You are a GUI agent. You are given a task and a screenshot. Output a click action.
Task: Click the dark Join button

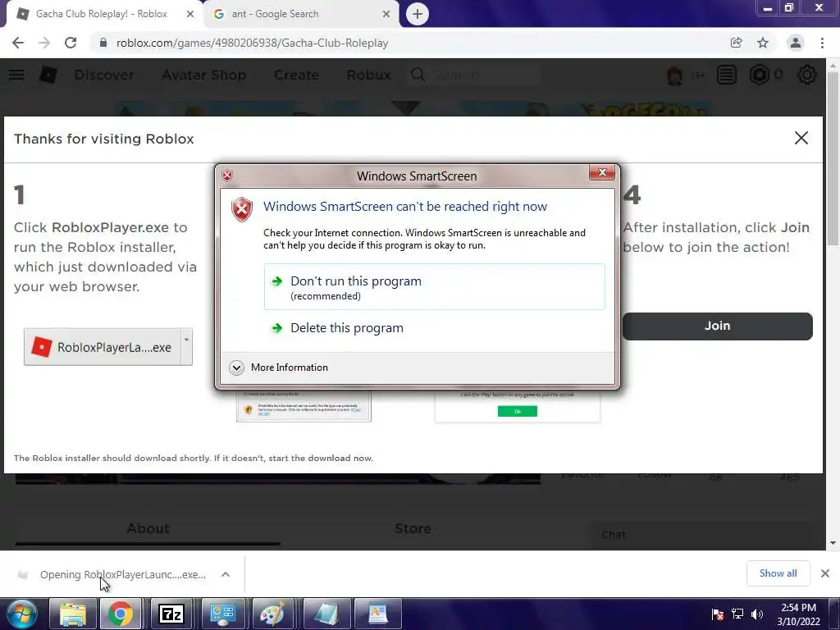pyautogui.click(x=717, y=326)
